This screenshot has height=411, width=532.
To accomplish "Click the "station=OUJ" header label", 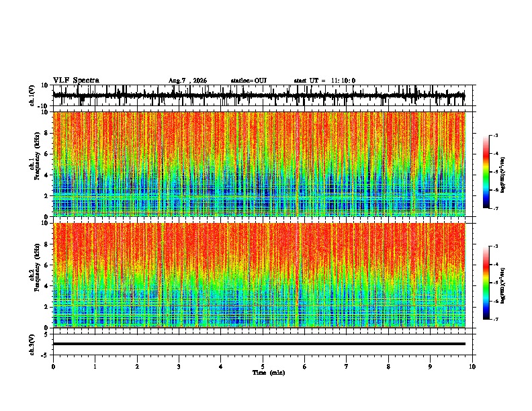I will pyautogui.click(x=249, y=81).
